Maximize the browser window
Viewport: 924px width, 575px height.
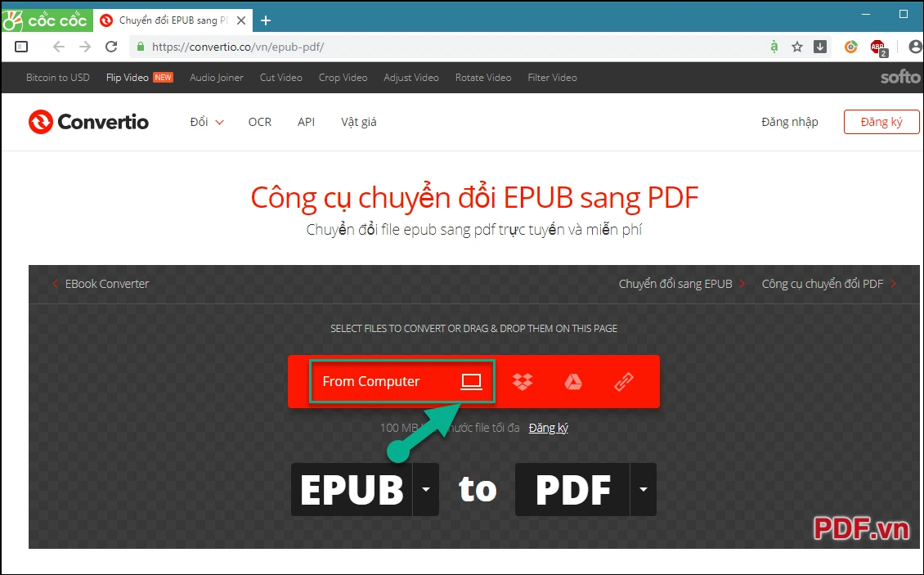[904, 14]
